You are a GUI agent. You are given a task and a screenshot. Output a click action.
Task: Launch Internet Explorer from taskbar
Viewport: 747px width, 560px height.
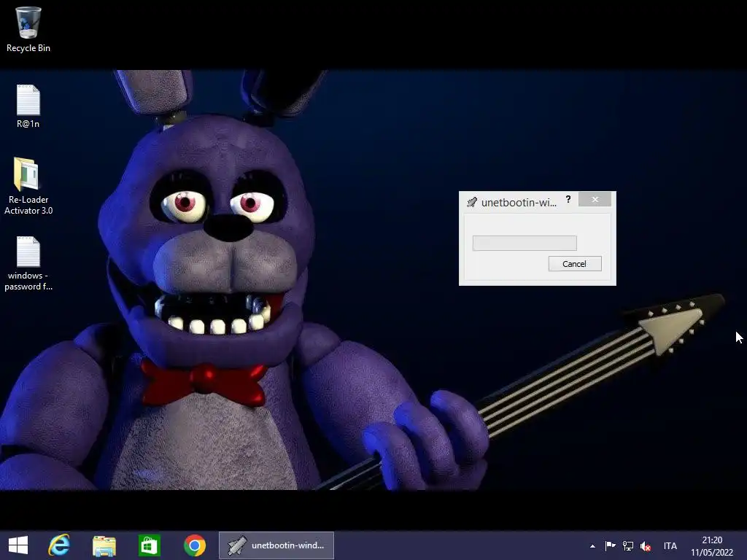(59, 545)
